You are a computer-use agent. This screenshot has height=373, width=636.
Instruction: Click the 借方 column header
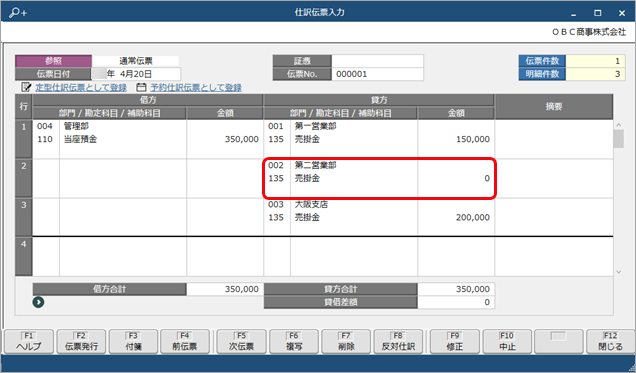[x=148, y=100]
